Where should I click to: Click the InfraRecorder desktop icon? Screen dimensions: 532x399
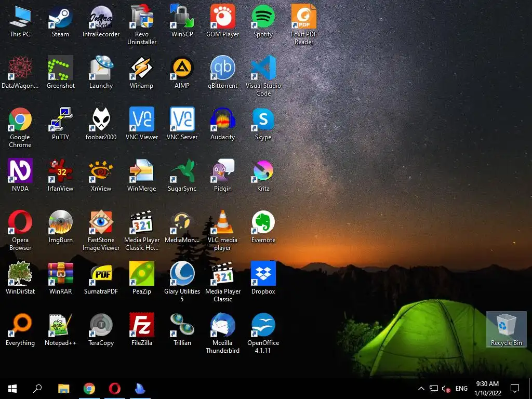click(x=101, y=21)
